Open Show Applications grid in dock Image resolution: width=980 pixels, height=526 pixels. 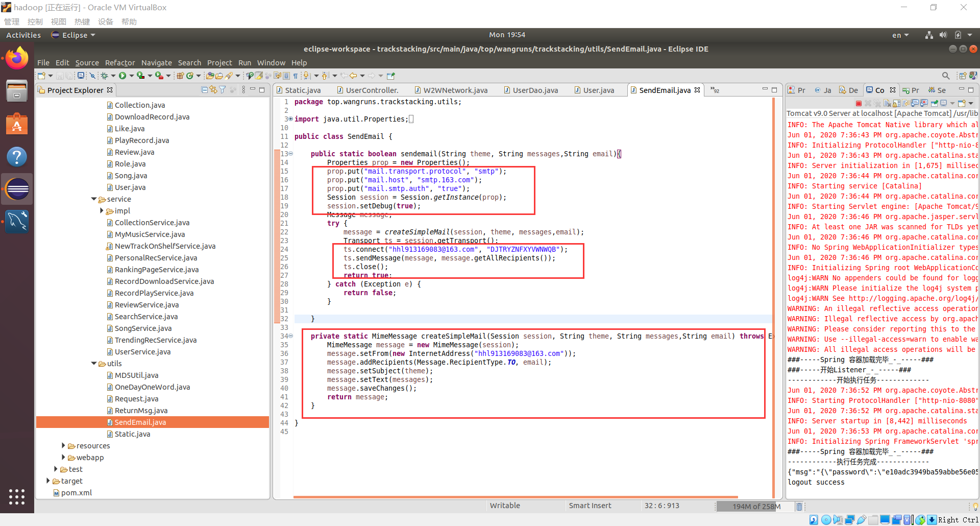tap(17, 496)
